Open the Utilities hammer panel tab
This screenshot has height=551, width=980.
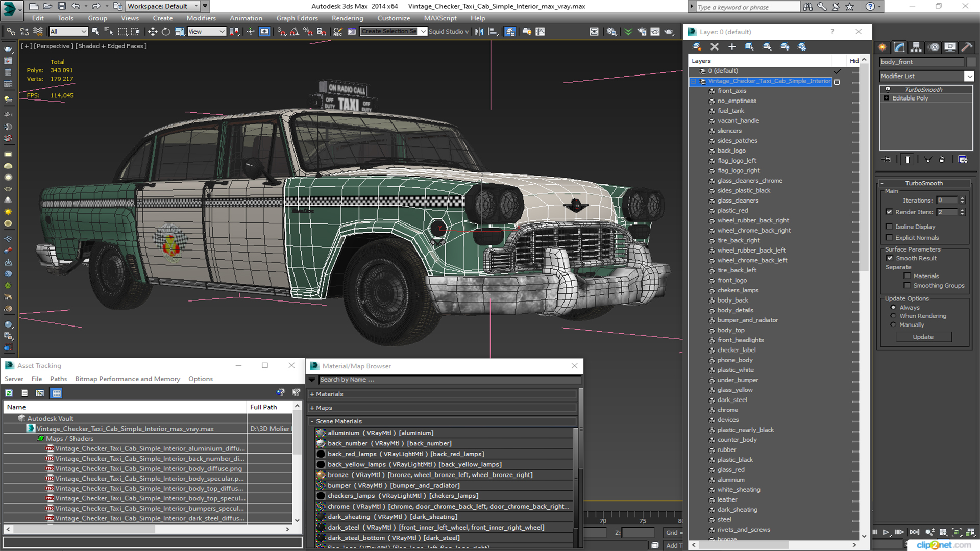[x=967, y=47]
